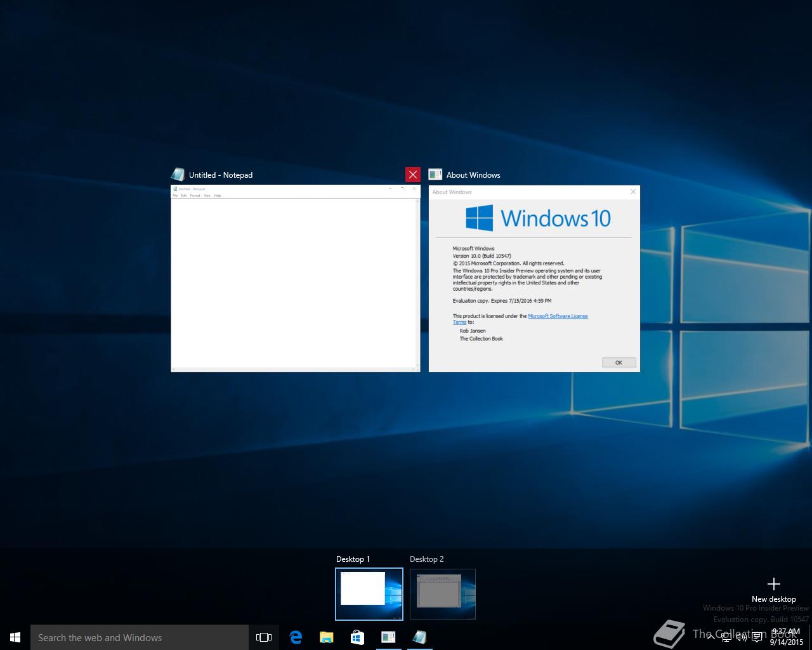Switch to Desktop 1 thumbnail

(369, 594)
